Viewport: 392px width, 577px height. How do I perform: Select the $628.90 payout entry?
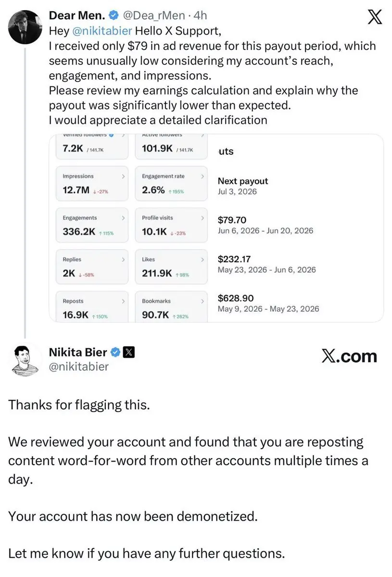[x=268, y=303]
